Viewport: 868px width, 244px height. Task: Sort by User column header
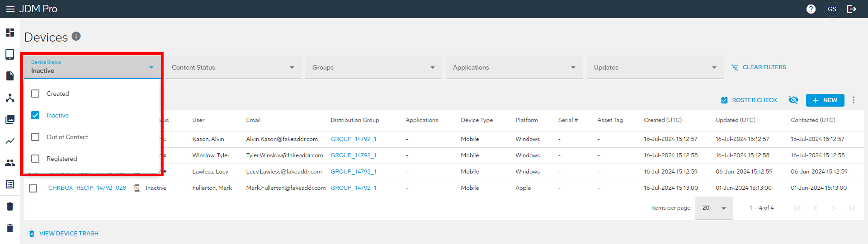click(x=198, y=120)
